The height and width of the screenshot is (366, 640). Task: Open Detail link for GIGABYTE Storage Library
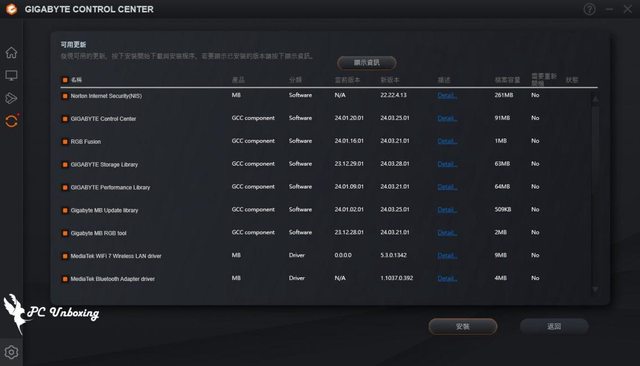point(447,164)
